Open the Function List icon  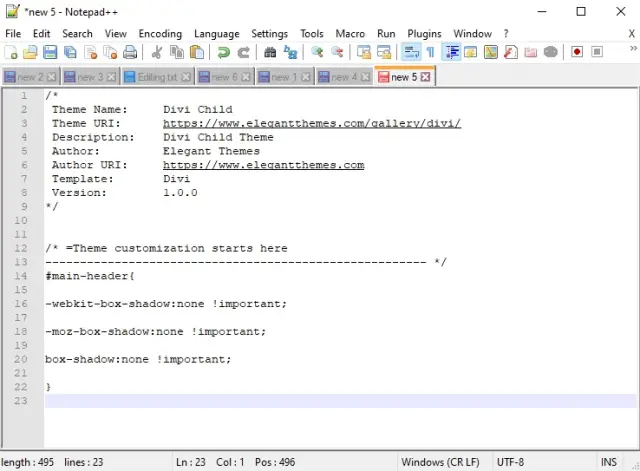pyautogui.click(x=511, y=52)
